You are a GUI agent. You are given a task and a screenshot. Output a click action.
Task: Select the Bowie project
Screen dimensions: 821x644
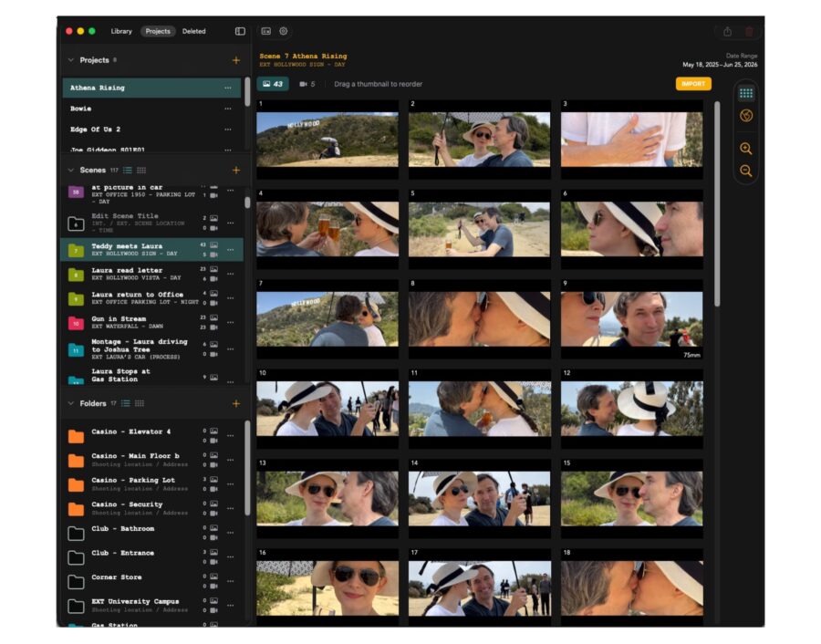151,109
